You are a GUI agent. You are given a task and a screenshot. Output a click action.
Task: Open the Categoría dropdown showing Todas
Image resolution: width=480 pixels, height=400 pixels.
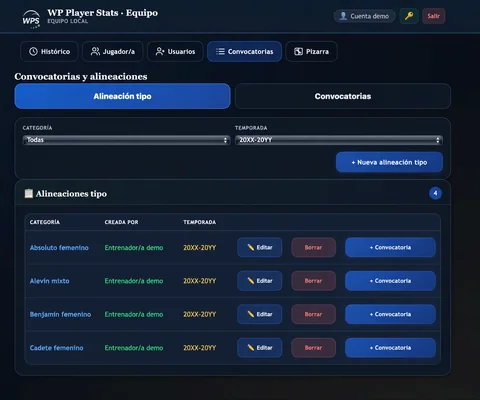[x=126, y=140]
